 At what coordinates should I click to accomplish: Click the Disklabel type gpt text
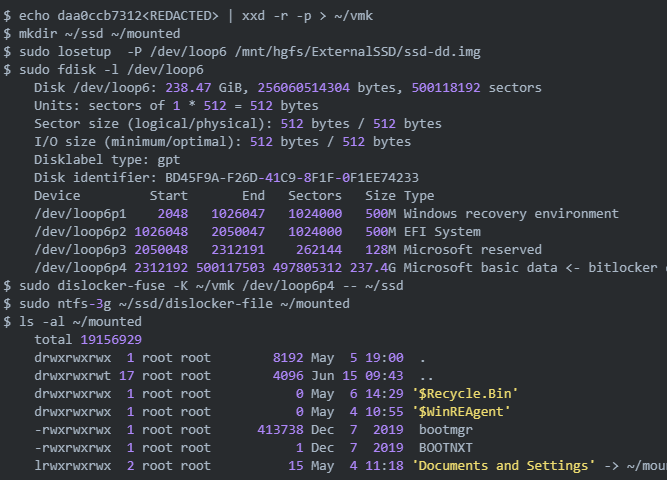pyautogui.click(x=107, y=160)
